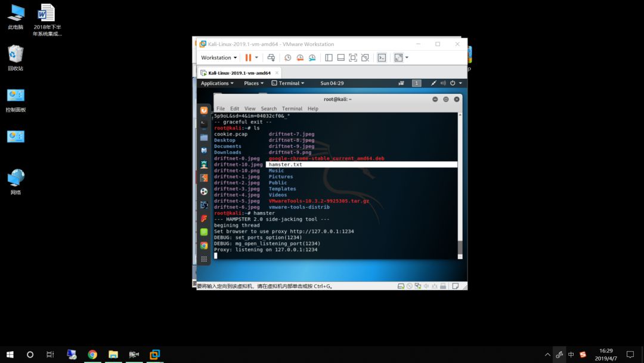This screenshot has height=363, width=644.
Task: Click the printer icon in VMware status bar
Action: [x=443, y=286]
